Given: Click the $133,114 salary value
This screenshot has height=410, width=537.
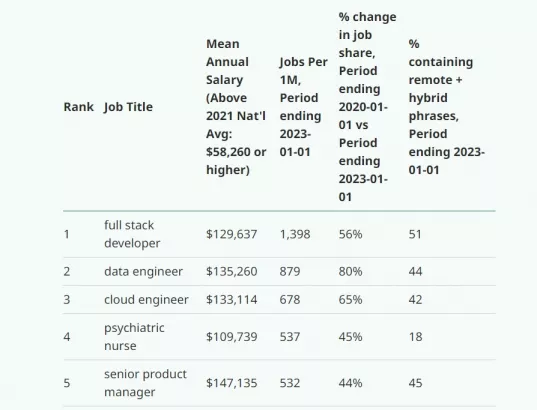Looking at the screenshot, I should click(232, 300).
